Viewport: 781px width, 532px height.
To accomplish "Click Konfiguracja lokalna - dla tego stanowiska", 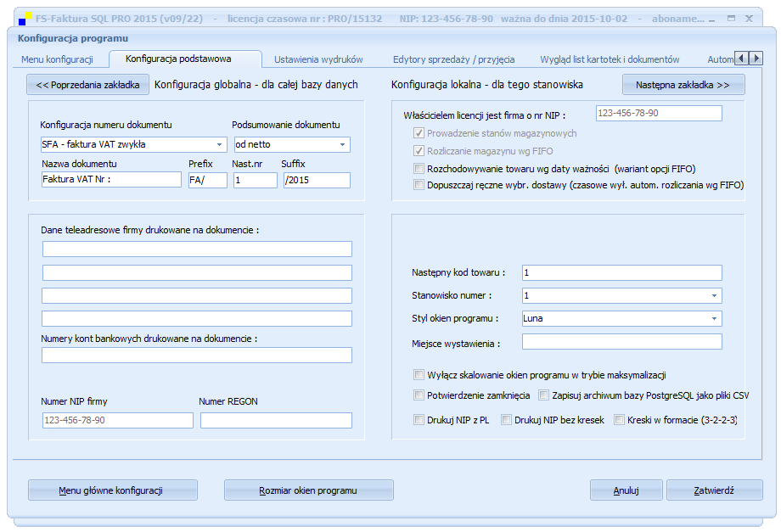I will coord(487,85).
